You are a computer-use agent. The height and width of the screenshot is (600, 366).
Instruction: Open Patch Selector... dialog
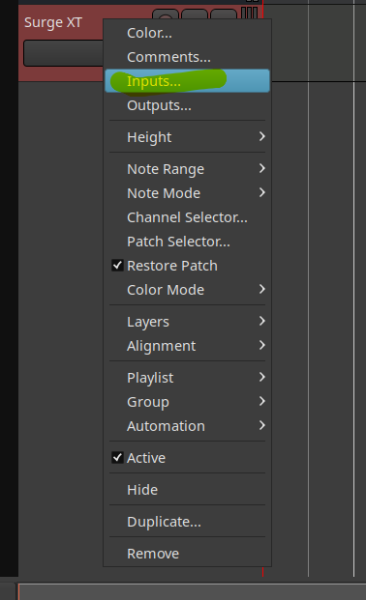pyautogui.click(x=187, y=241)
